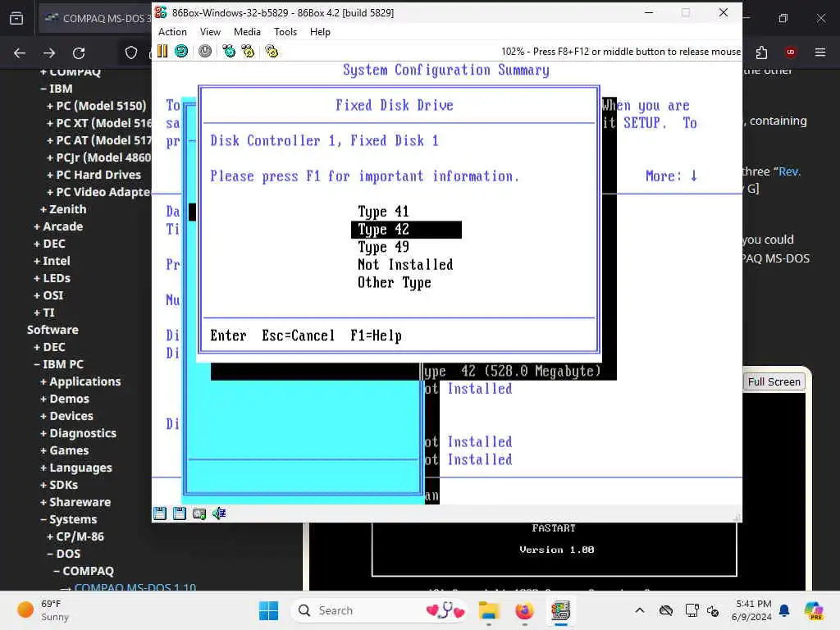This screenshot has width=840, height=630.
Task: Click sound speaker status bar icon
Action: click(219, 514)
